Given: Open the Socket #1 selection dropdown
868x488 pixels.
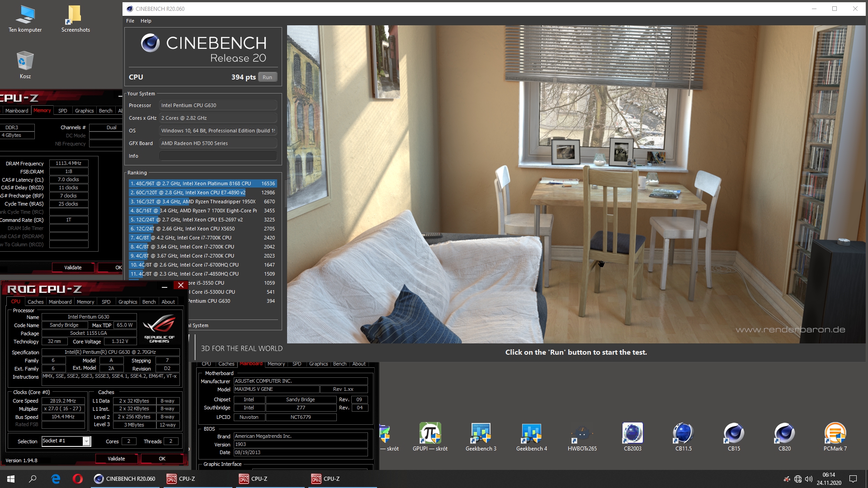Looking at the screenshot, I should click(66, 441).
